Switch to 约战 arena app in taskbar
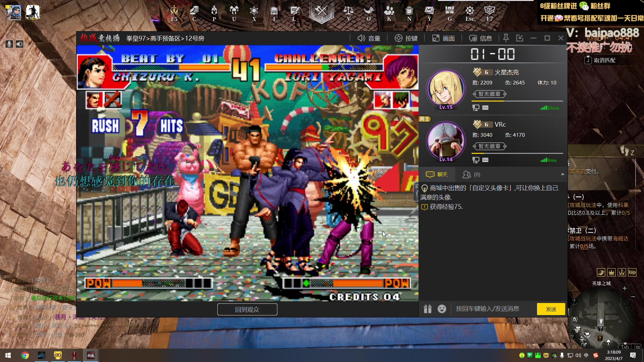Viewport: 644px width, 362px height. (91, 355)
